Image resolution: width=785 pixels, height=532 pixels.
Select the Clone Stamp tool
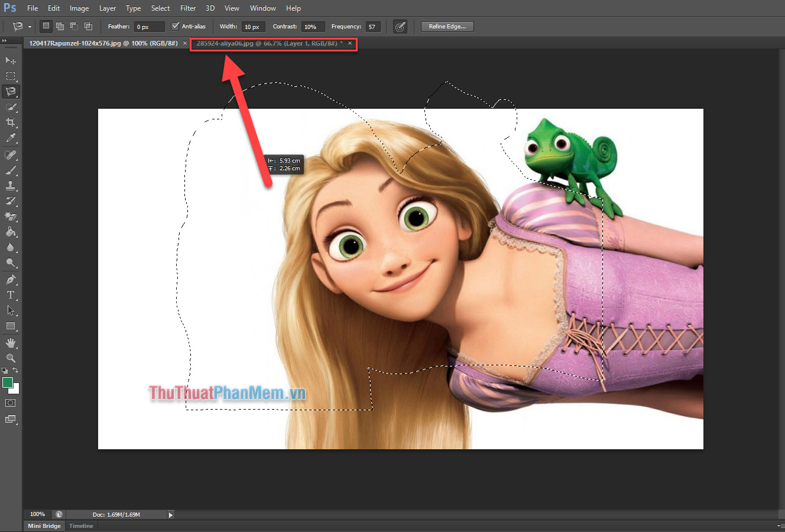click(x=11, y=186)
